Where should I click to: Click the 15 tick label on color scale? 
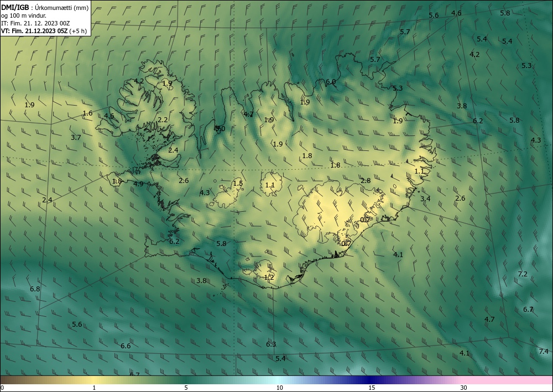[372, 388]
